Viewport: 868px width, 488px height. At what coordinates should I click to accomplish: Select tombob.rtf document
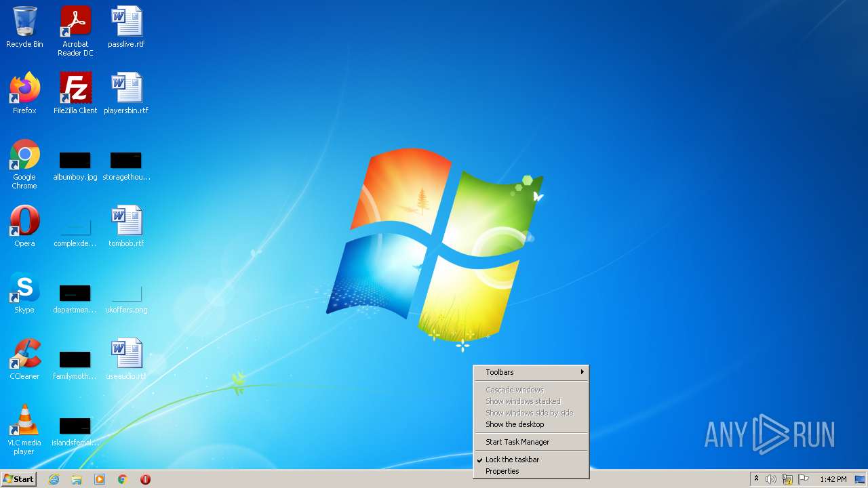(126, 226)
